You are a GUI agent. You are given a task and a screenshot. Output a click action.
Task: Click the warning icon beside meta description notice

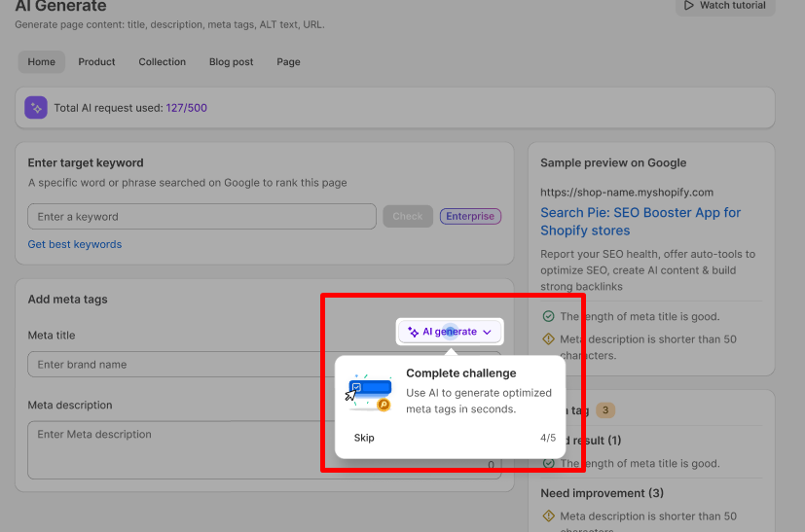(548, 339)
